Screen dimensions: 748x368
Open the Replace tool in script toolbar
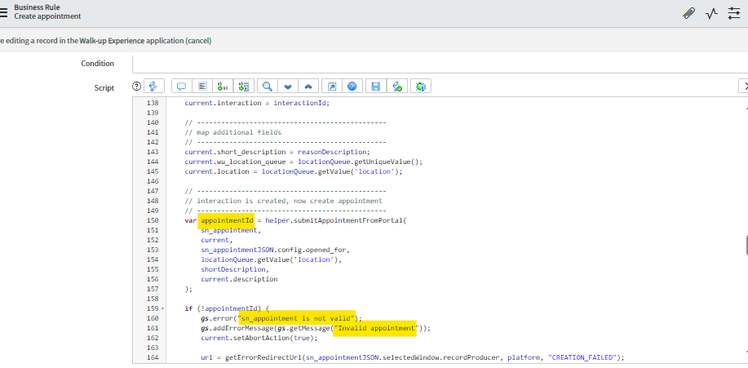[x=222, y=86]
